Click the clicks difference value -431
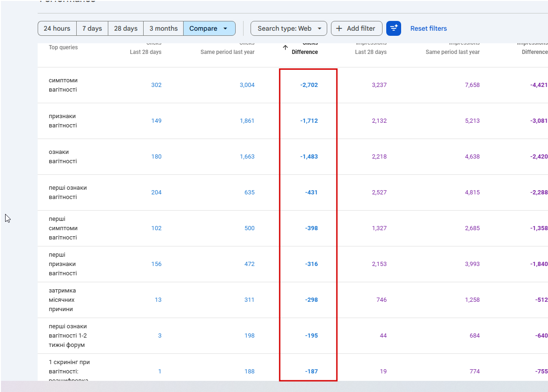 pyautogui.click(x=311, y=193)
